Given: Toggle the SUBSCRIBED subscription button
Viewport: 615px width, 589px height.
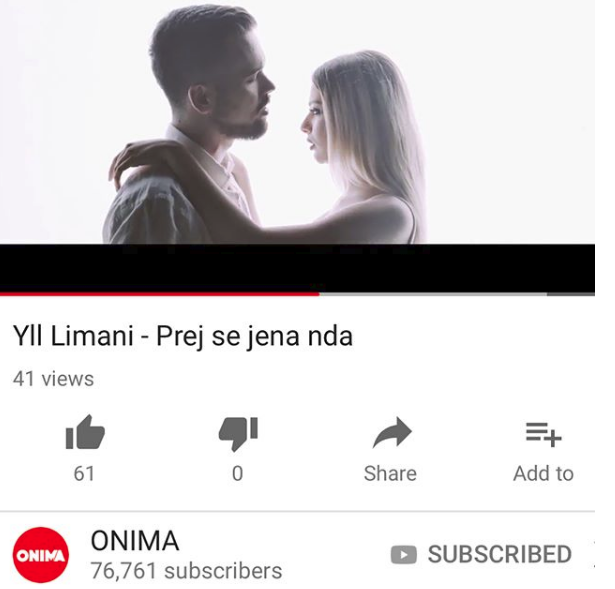Looking at the screenshot, I should tap(481, 554).
